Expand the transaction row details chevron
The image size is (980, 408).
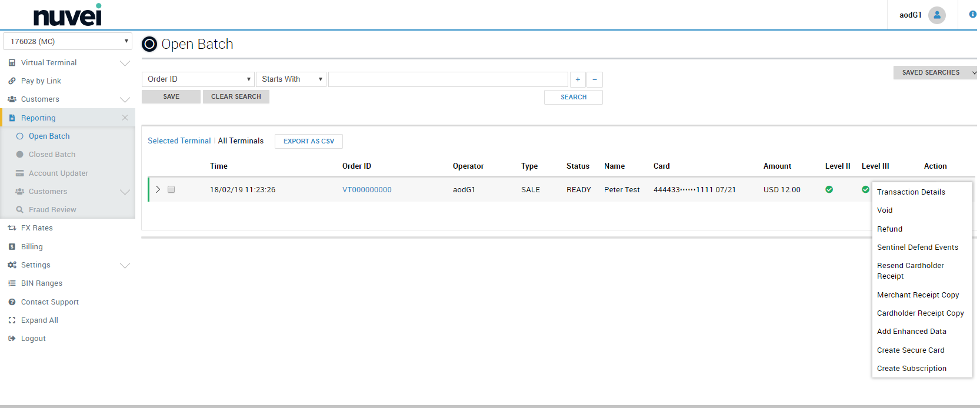tap(158, 189)
